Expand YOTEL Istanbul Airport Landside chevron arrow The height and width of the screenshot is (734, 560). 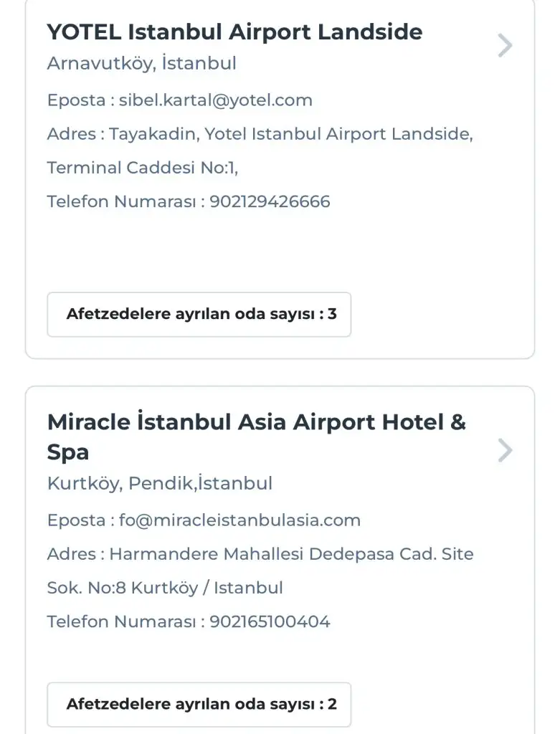pos(505,46)
